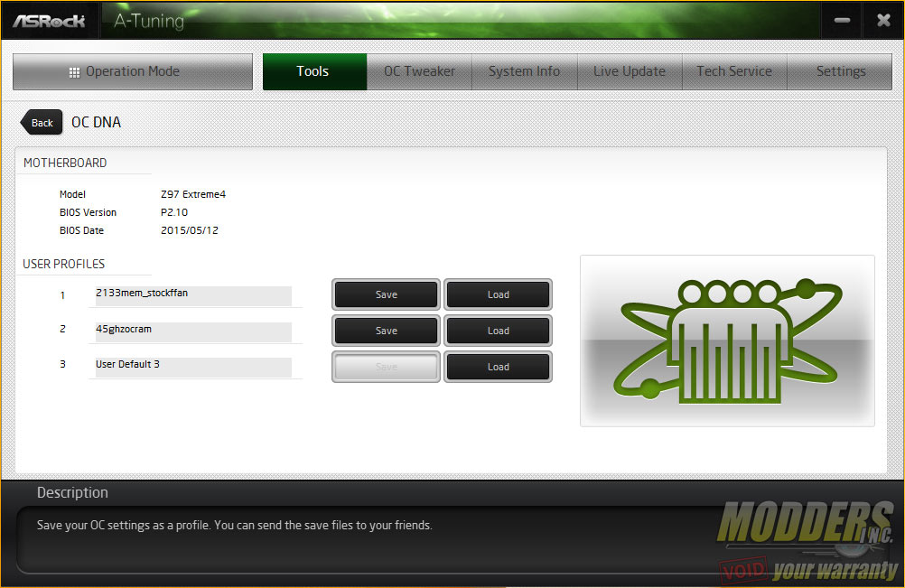Click the A-Tuning title text
Screen dimensions: 905x588
pyautogui.click(x=149, y=22)
